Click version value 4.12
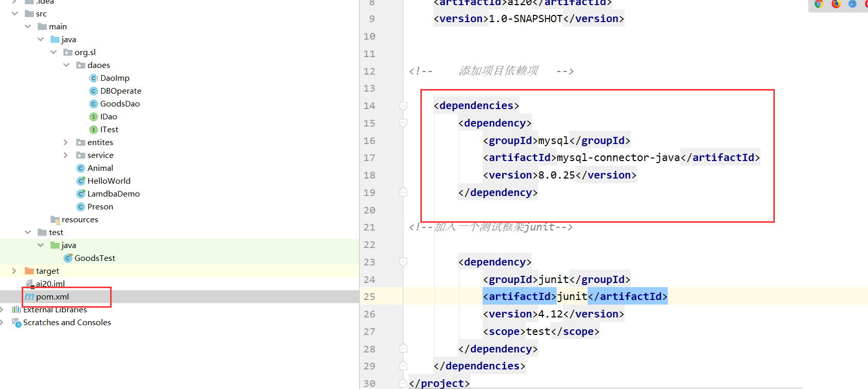The image size is (868, 389). pyautogui.click(x=551, y=314)
